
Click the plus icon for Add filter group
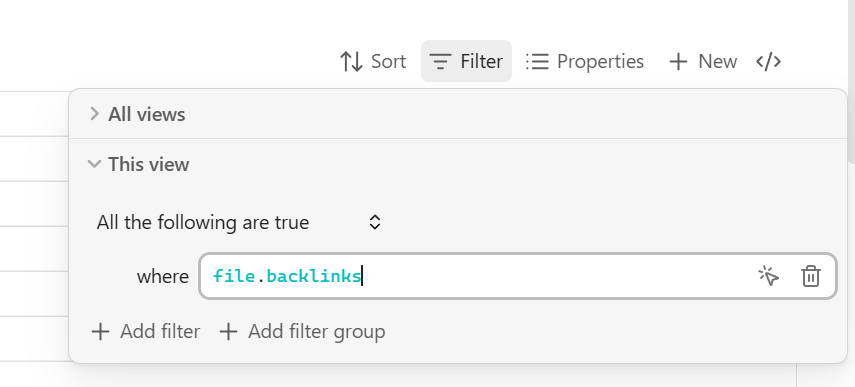pos(228,331)
